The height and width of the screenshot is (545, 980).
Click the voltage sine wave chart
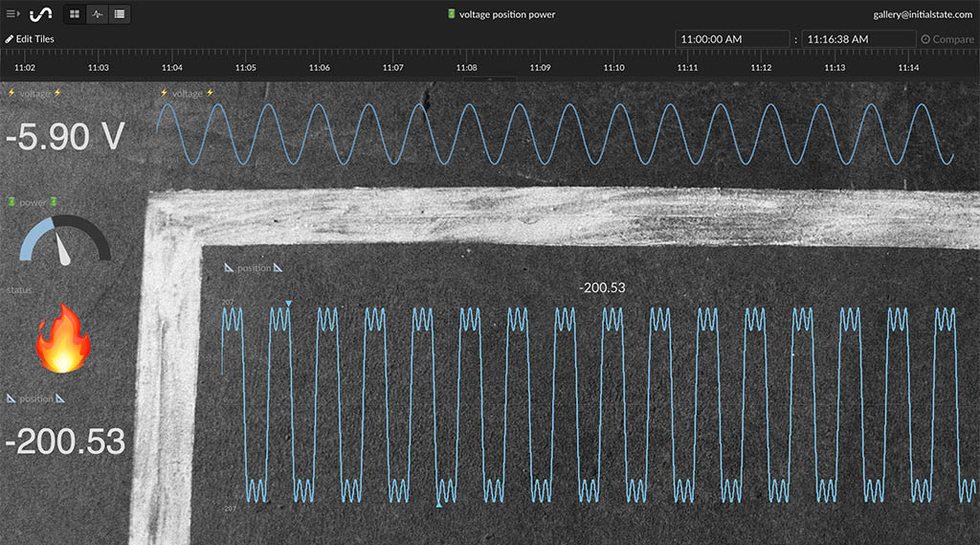555,134
